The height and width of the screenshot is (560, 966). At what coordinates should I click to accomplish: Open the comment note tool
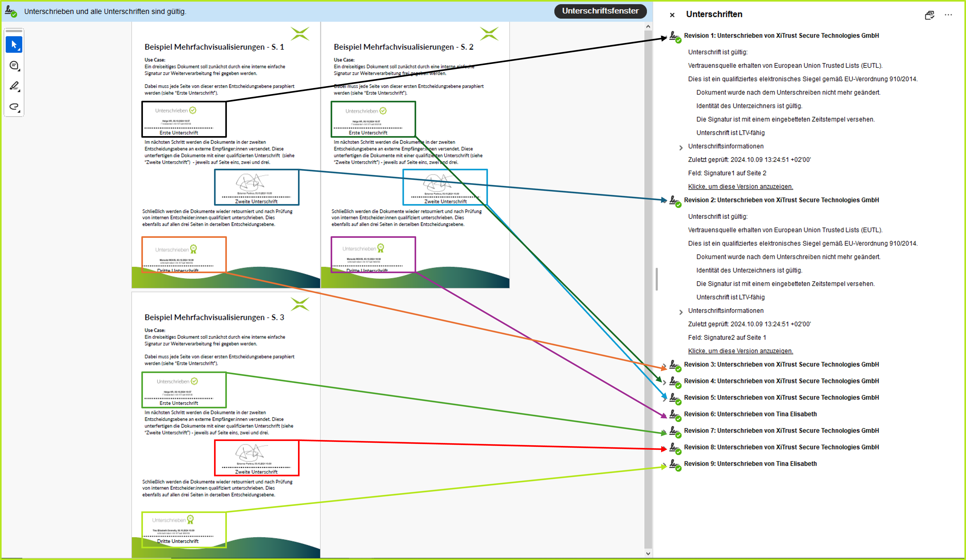click(14, 65)
